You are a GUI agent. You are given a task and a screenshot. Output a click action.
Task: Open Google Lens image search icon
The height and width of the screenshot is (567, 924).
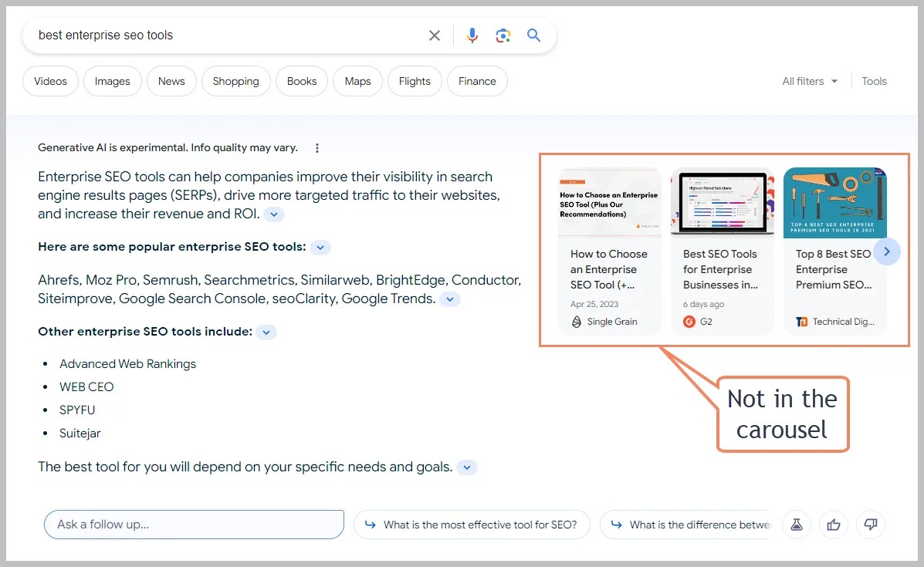click(503, 35)
